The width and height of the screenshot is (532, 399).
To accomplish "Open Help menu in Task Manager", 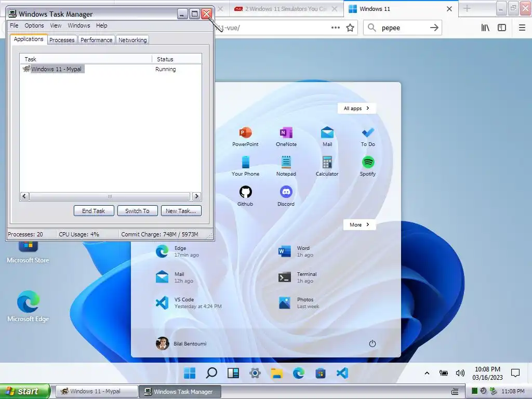I will coord(101,25).
